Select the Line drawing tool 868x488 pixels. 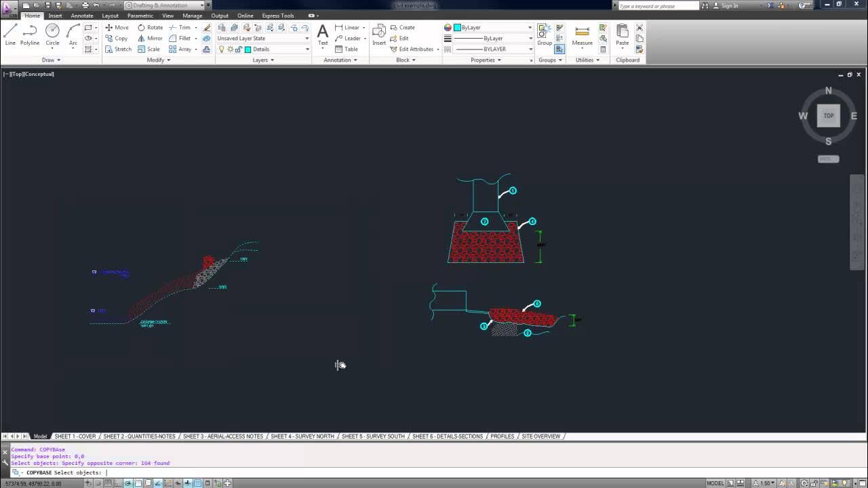click(x=10, y=35)
